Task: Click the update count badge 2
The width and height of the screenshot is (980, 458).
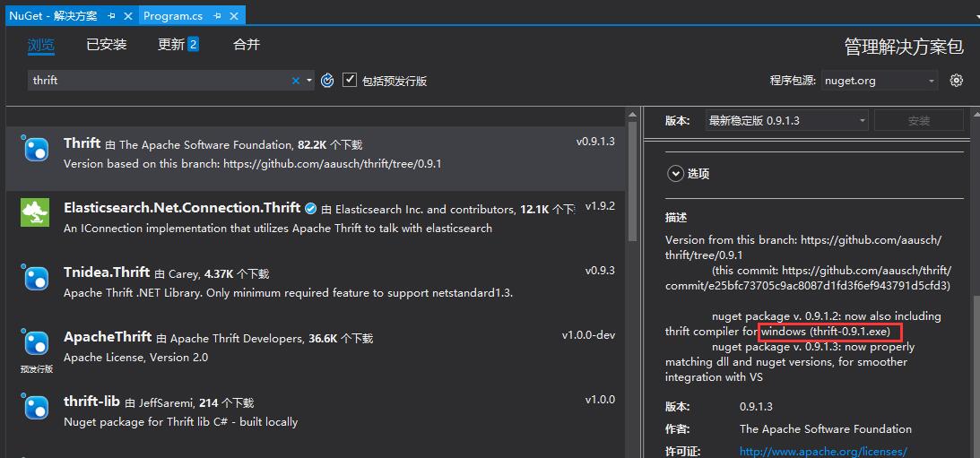Action: click(x=193, y=44)
